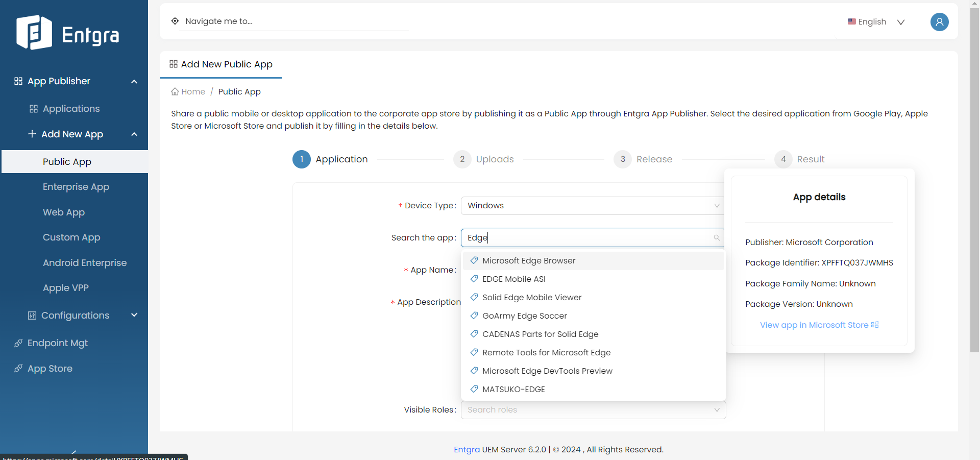The image size is (980, 460).
Task: Collapse the Add New App submenu chevron
Action: (x=134, y=134)
